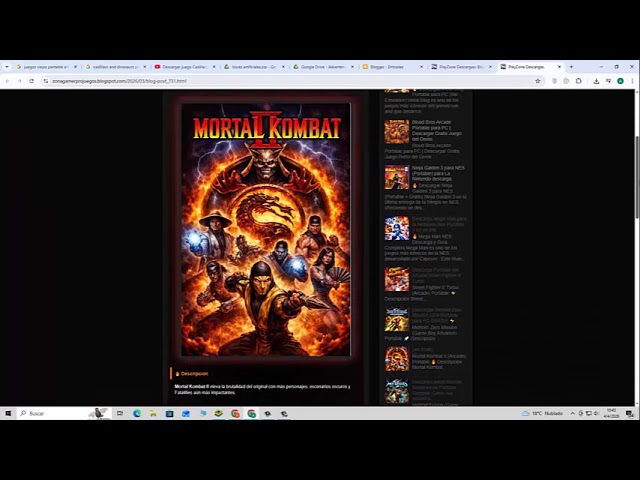Image resolution: width=640 pixels, height=480 pixels.
Task: Reload the current blog page
Action: pyautogui.click(x=31, y=81)
